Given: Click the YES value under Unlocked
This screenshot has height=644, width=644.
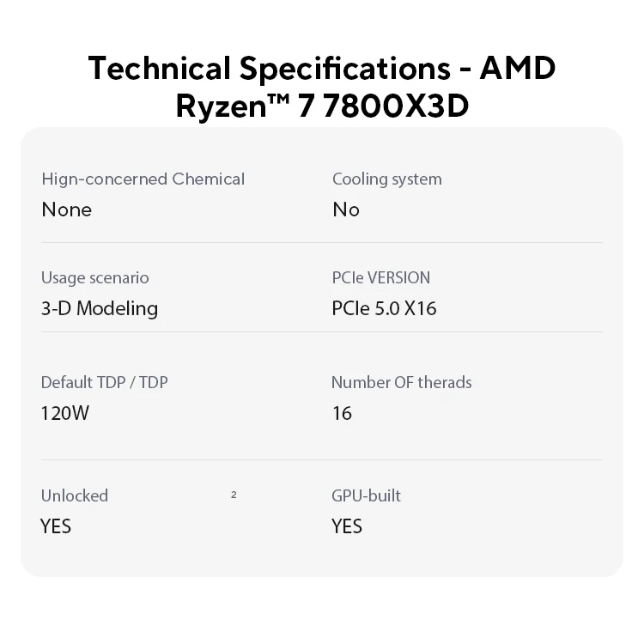Looking at the screenshot, I should pos(56,526).
